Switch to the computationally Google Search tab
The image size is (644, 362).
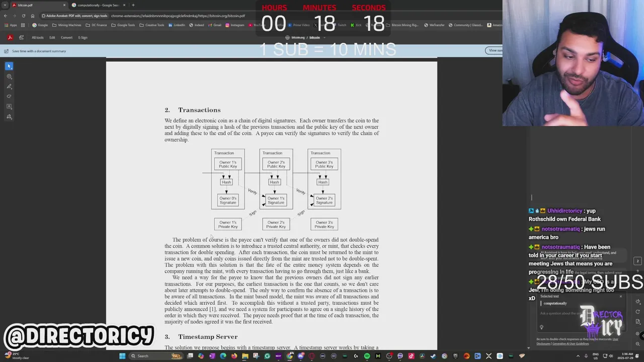pos(98,5)
